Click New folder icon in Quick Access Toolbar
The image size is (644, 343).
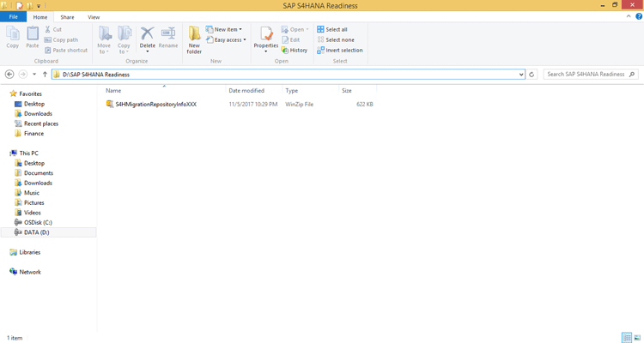[x=30, y=6]
